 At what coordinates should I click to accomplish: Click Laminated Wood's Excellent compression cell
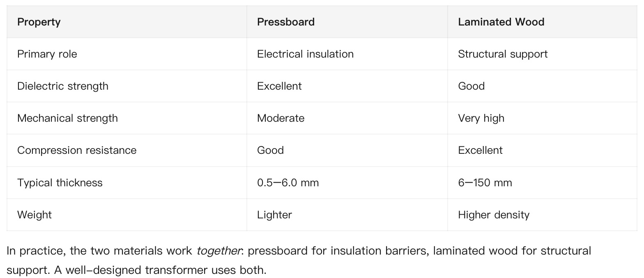click(480, 150)
